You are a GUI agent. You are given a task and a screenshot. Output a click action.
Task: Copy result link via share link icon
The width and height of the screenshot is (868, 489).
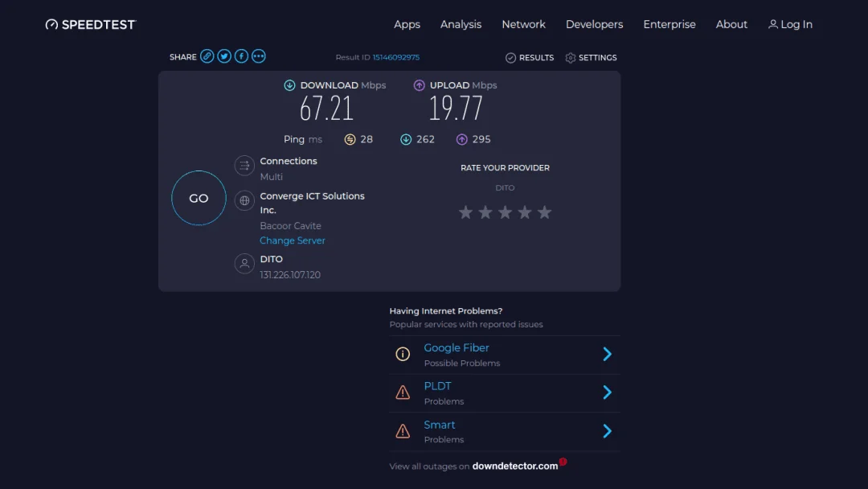click(x=207, y=56)
